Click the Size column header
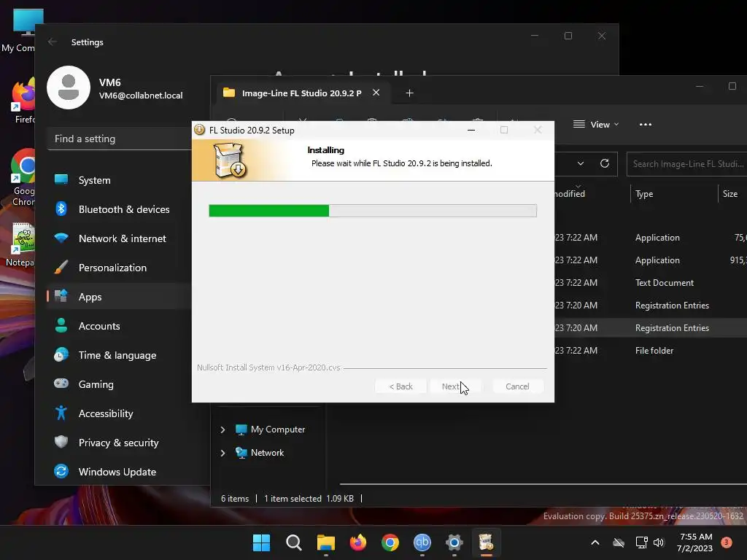Viewport: 747px width, 560px height. pyautogui.click(x=729, y=194)
